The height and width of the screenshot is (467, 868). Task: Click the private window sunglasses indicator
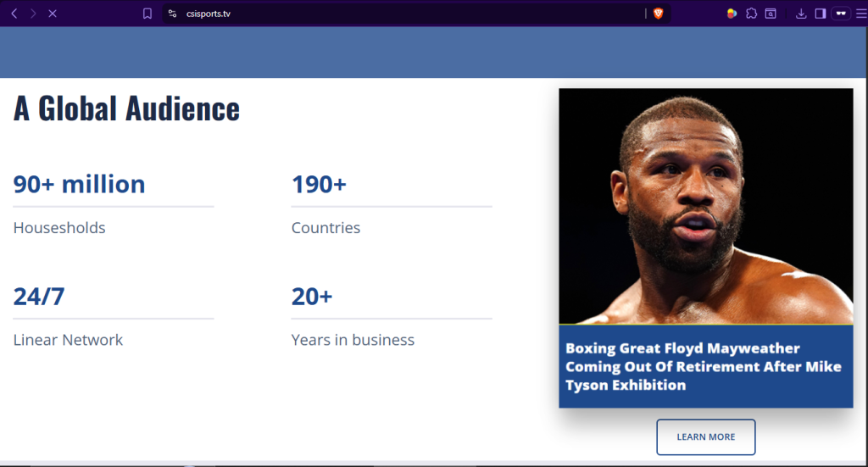841,14
